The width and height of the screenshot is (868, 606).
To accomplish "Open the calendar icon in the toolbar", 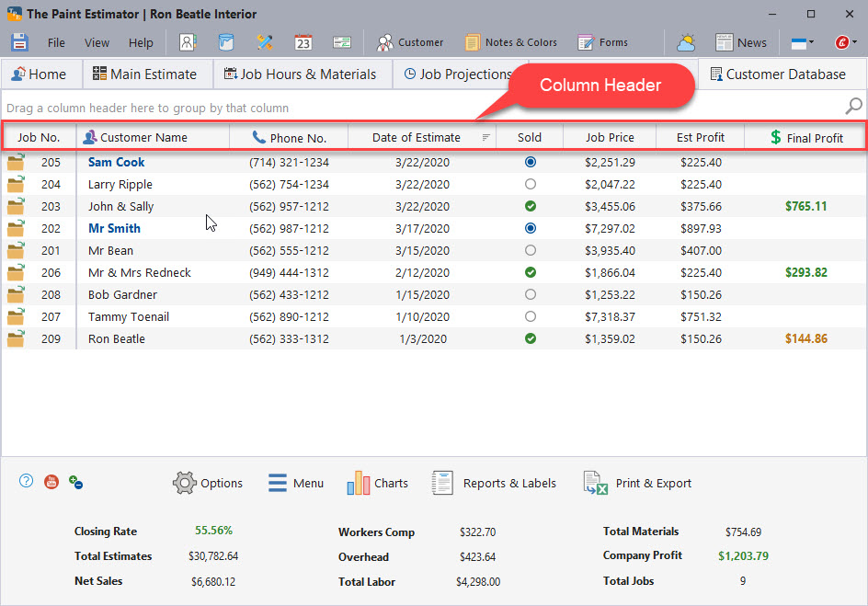I will [303, 41].
